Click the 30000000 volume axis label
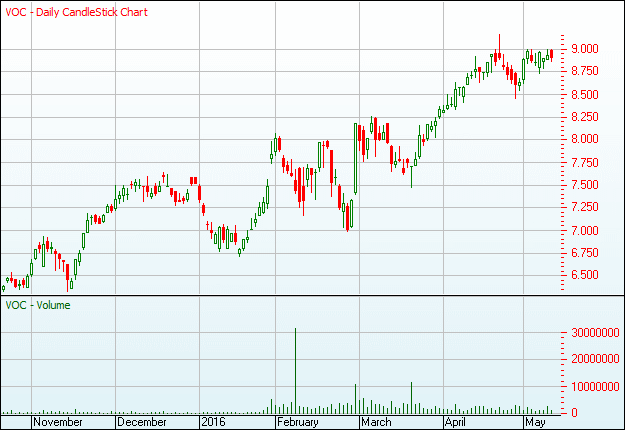 click(x=595, y=333)
